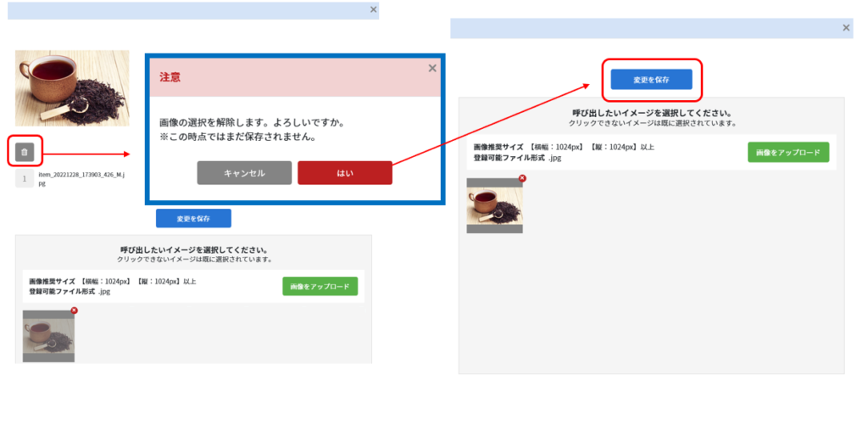Click the はい button in the warning dialog
868x426 pixels.
pos(345,173)
